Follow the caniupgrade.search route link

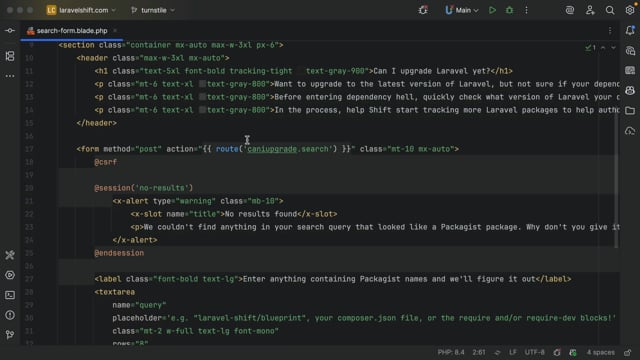click(x=288, y=149)
